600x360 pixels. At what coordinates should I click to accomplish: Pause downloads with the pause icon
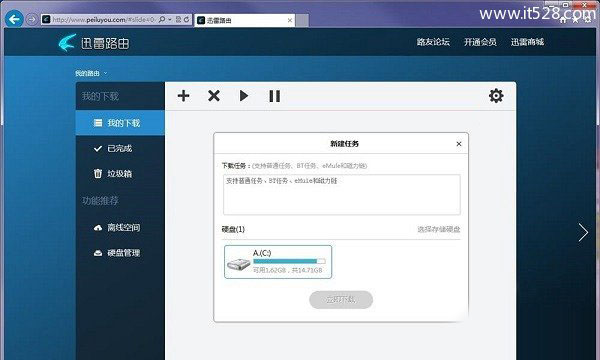point(274,96)
